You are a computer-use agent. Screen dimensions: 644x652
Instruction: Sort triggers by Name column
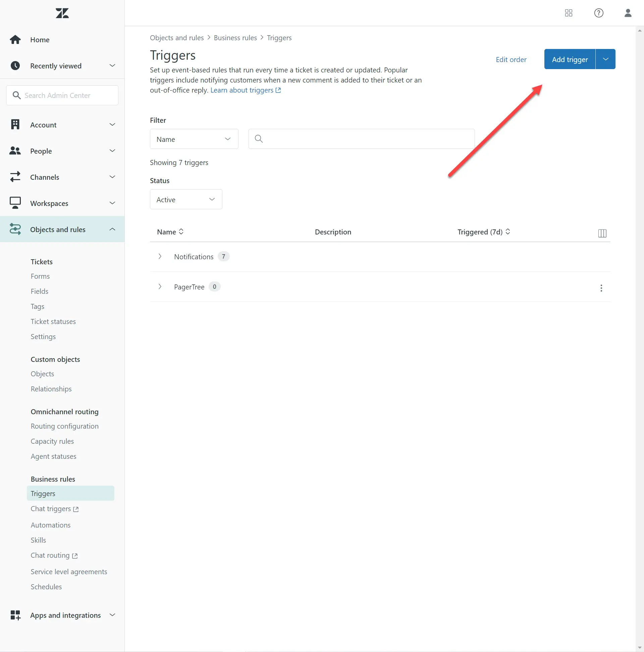170,232
